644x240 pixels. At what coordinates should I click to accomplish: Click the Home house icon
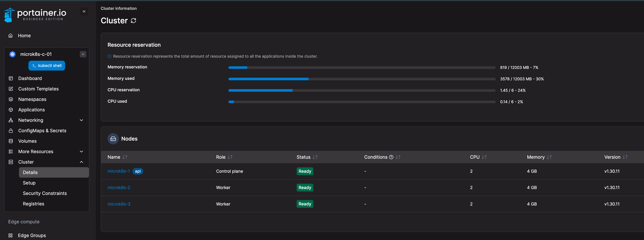coord(10,36)
